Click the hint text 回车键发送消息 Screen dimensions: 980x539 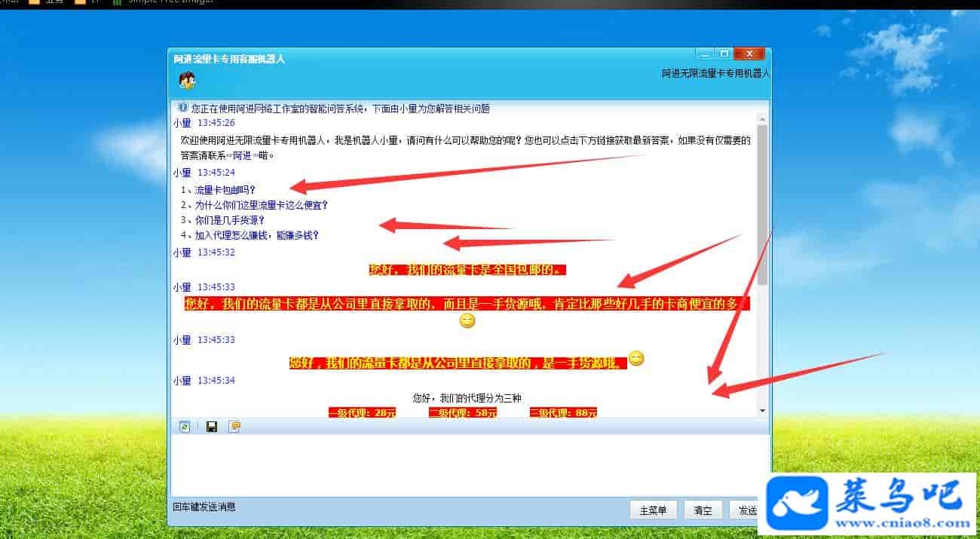204,507
